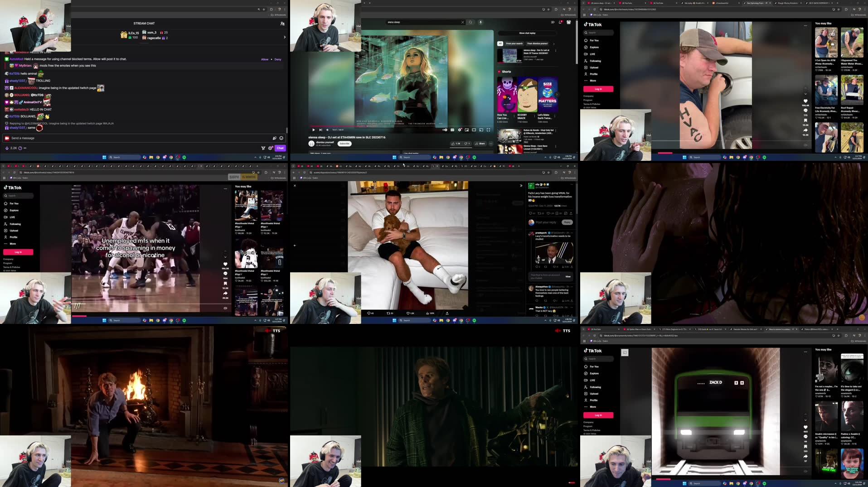This screenshot has width=868, height=487.
Task: Open File Explorer from the YouTube window's taskbar
Action: (441, 157)
